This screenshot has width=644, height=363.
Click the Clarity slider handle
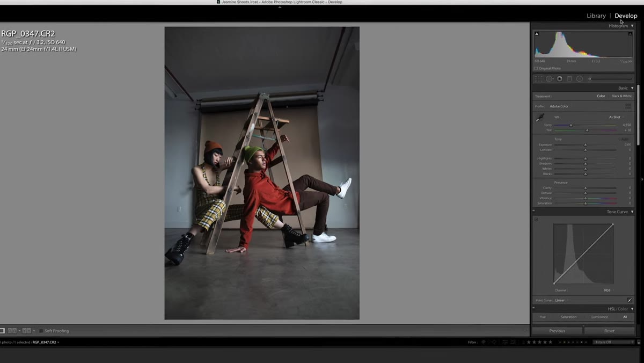(x=585, y=188)
